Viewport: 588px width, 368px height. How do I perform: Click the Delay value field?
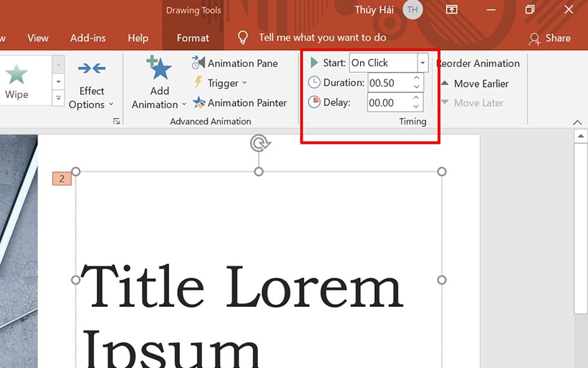tap(389, 102)
